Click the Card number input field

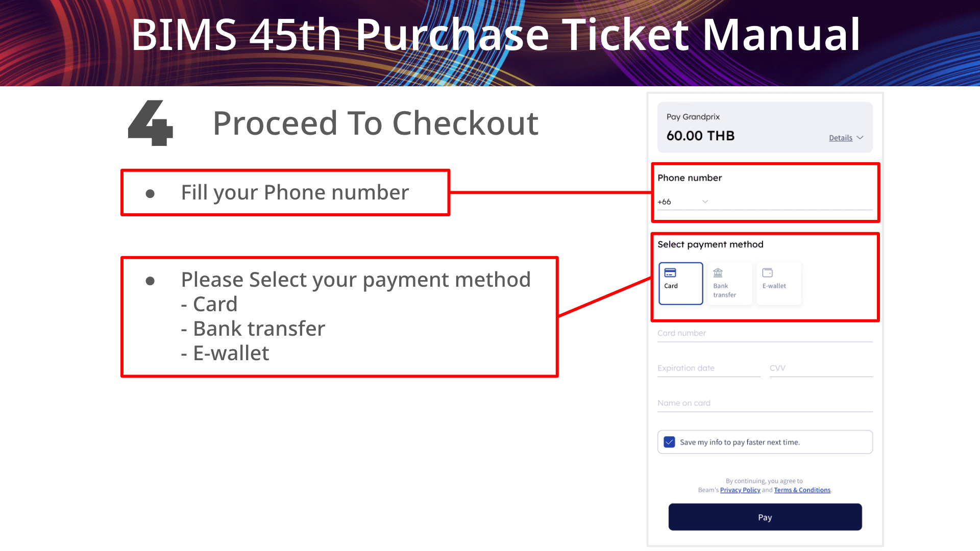coord(764,333)
